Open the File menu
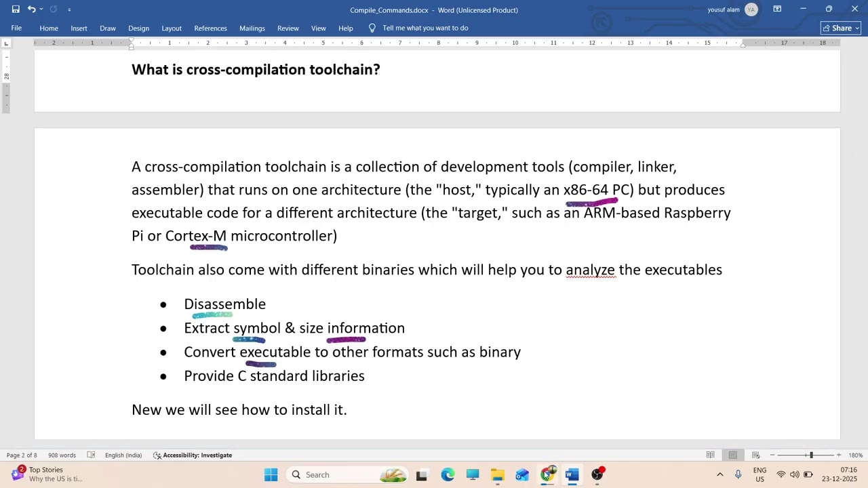The height and width of the screenshot is (488, 868). [x=16, y=28]
